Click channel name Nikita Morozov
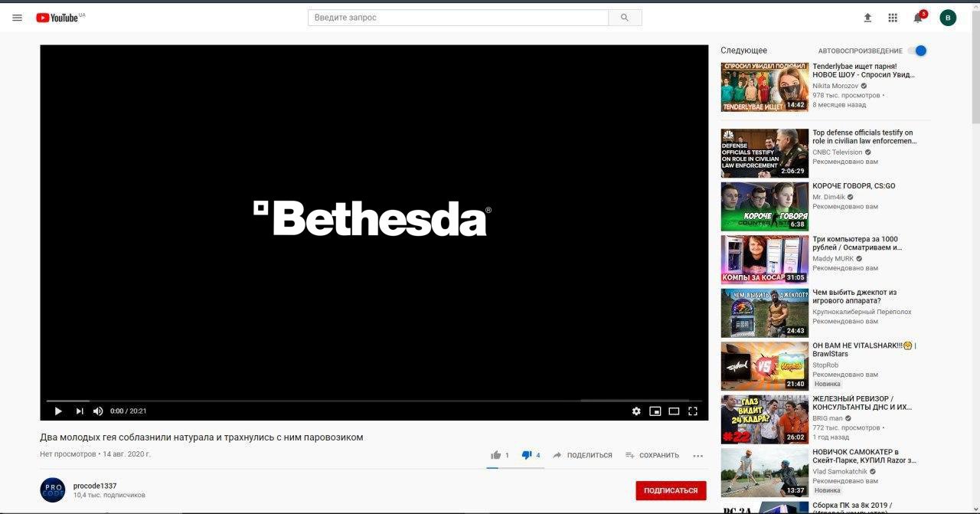This screenshot has height=514, width=980. pos(835,87)
